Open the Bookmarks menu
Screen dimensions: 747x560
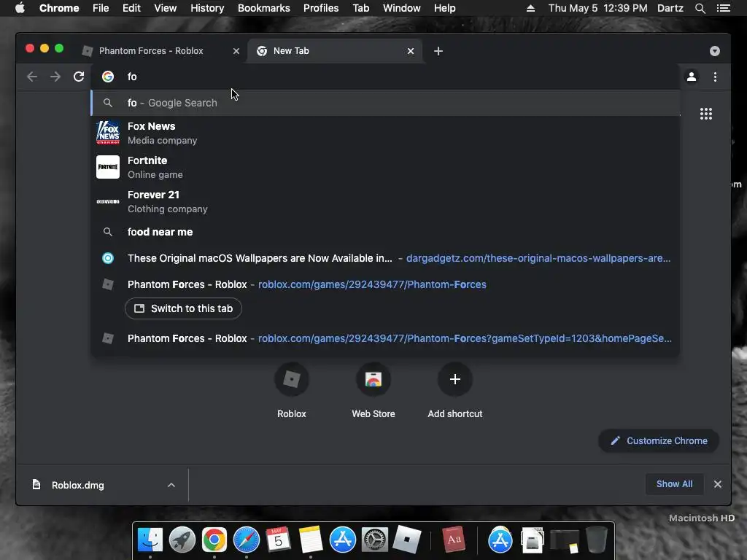coord(264,8)
